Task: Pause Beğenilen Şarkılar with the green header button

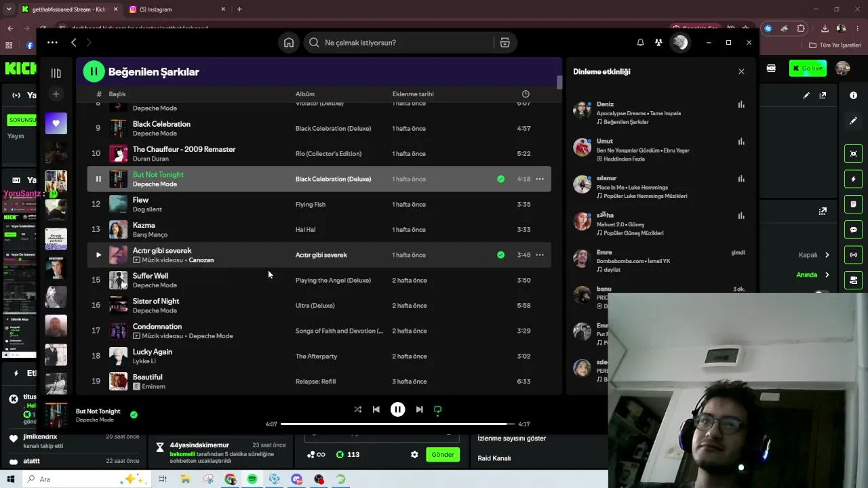Action: click(94, 71)
